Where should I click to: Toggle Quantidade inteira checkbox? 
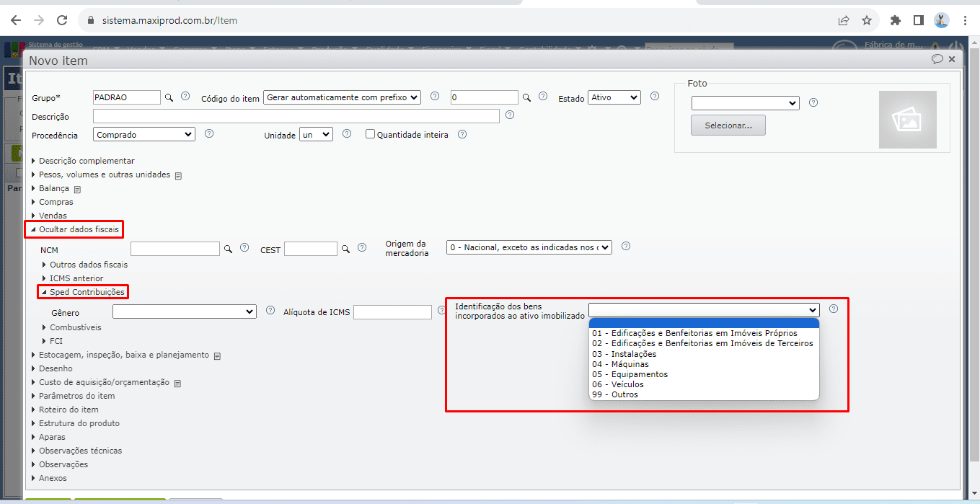[371, 133]
